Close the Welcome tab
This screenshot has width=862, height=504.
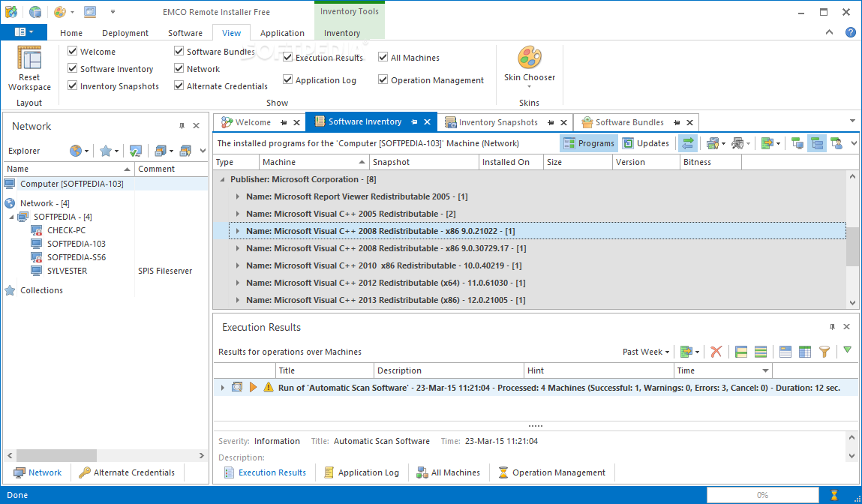click(x=296, y=122)
